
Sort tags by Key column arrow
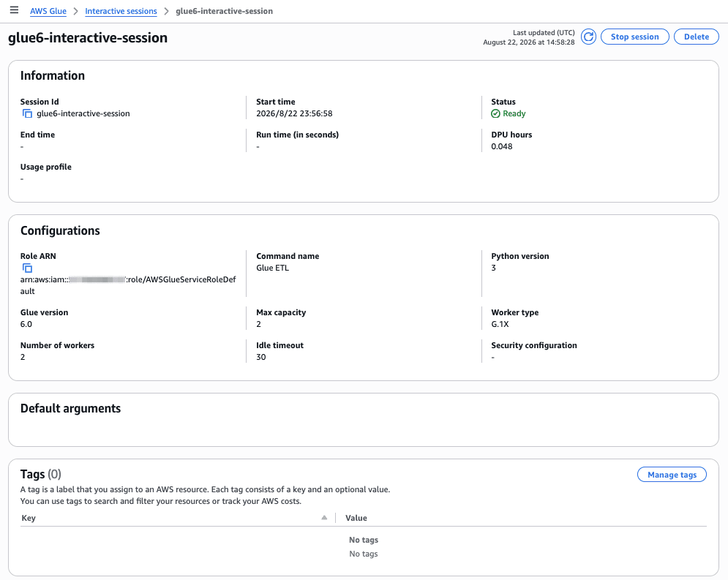(324, 518)
